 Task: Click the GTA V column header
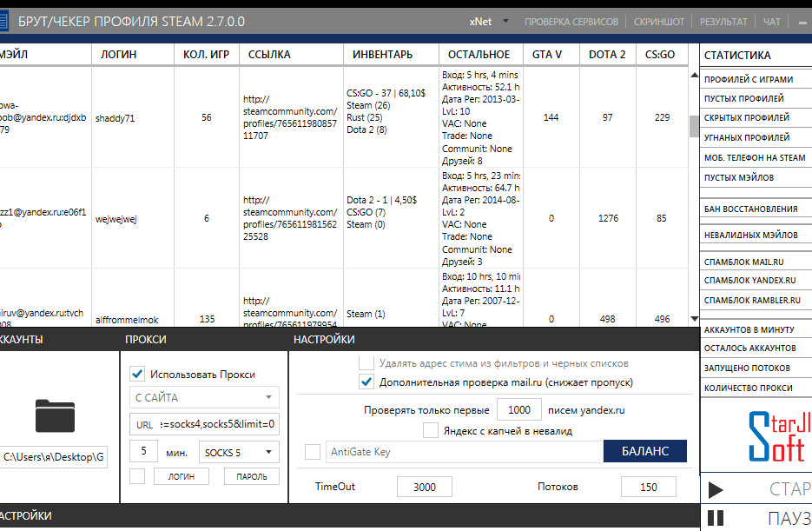tap(551, 55)
